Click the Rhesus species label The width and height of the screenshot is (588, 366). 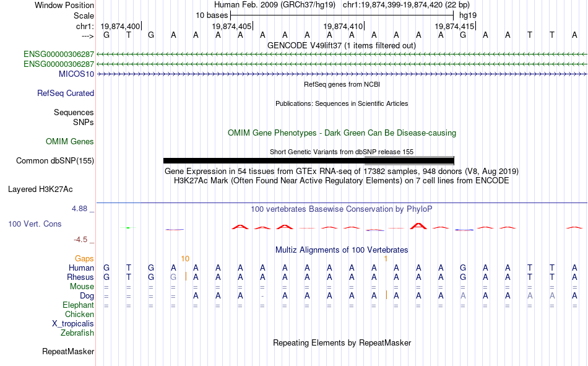pos(80,277)
